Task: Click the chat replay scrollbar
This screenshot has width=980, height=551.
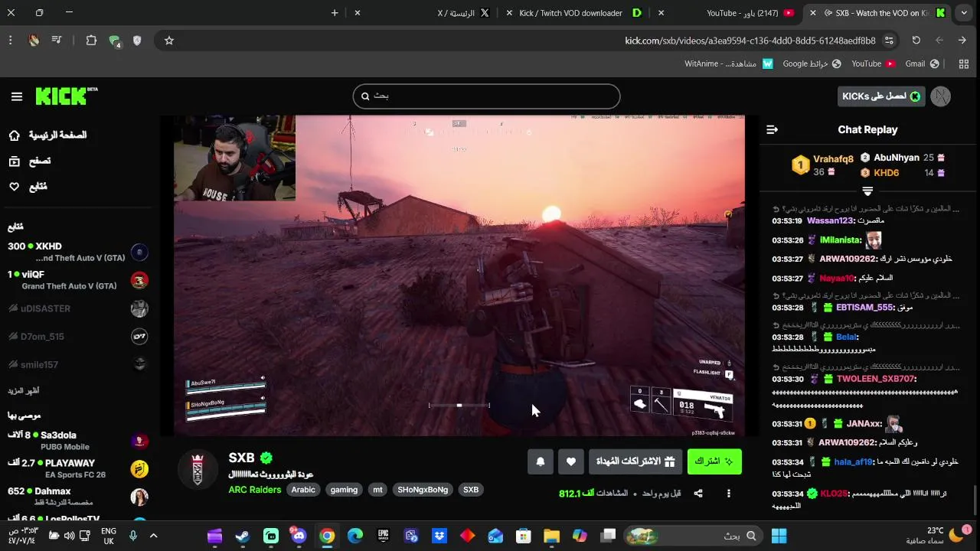Action: [975, 501]
